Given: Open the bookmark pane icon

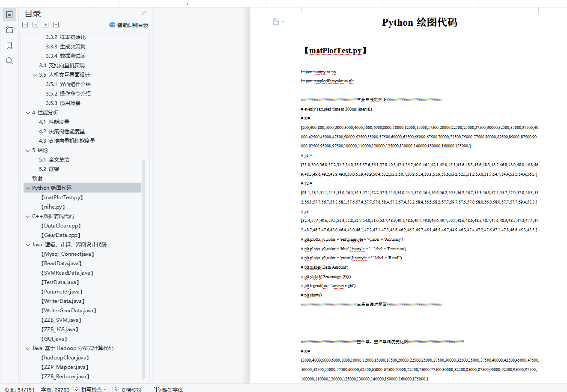Looking at the screenshot, I should [9, 45].
